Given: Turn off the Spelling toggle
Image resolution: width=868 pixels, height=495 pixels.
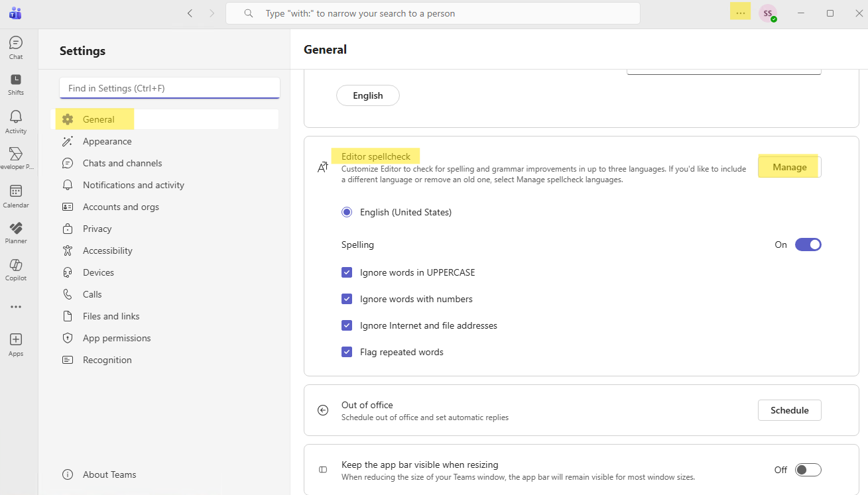Looking at the screenshot, I should pyautogui.click(x=808, y=245).
